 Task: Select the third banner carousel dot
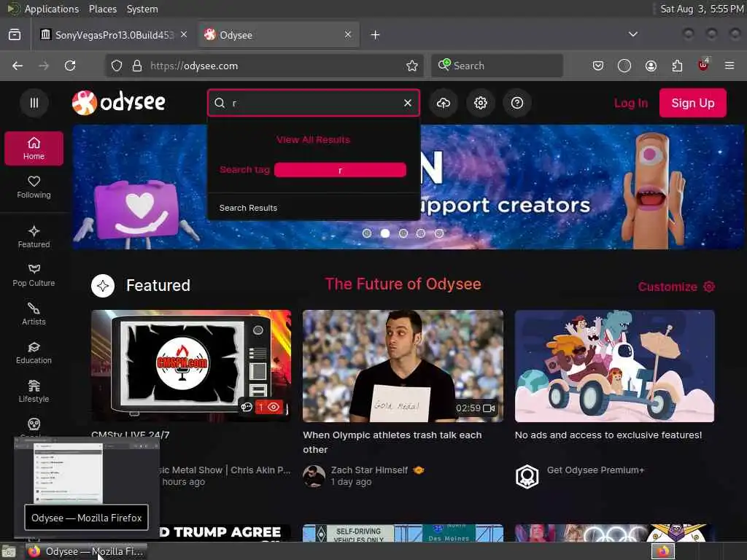coord(403,233)
